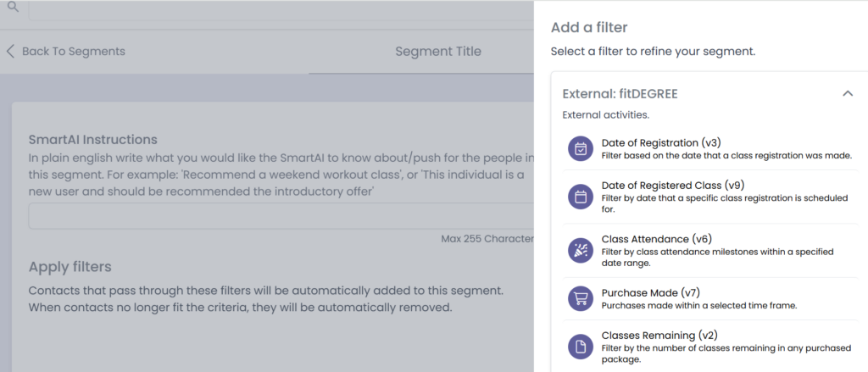Click the External: fitDEGREE section header title

click(620, 93)
